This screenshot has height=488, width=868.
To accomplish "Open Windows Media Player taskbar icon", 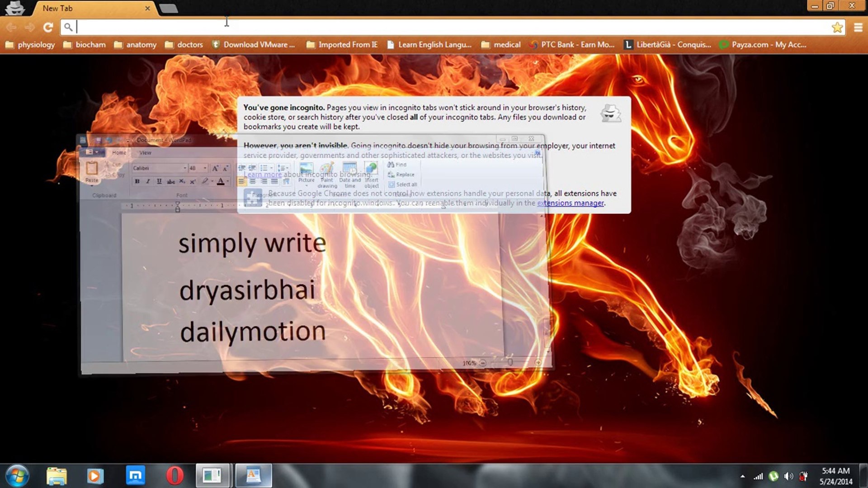I will point(95,476).
